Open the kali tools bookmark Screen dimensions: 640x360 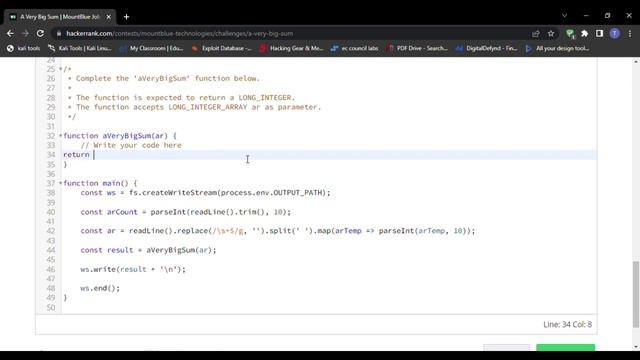pos(24,48)
